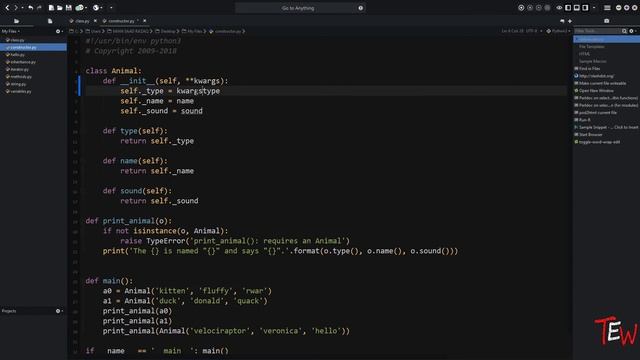The width and height of the screenshot is (640, 360).
Task: Toggle focus mode eye icon
Action: pyautogui.click(x=560, y=8)
